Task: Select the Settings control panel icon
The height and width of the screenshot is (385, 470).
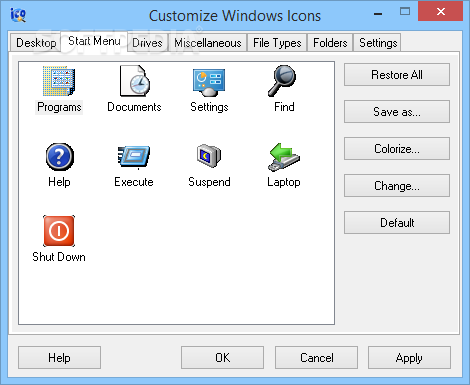Action: (209, 82)
